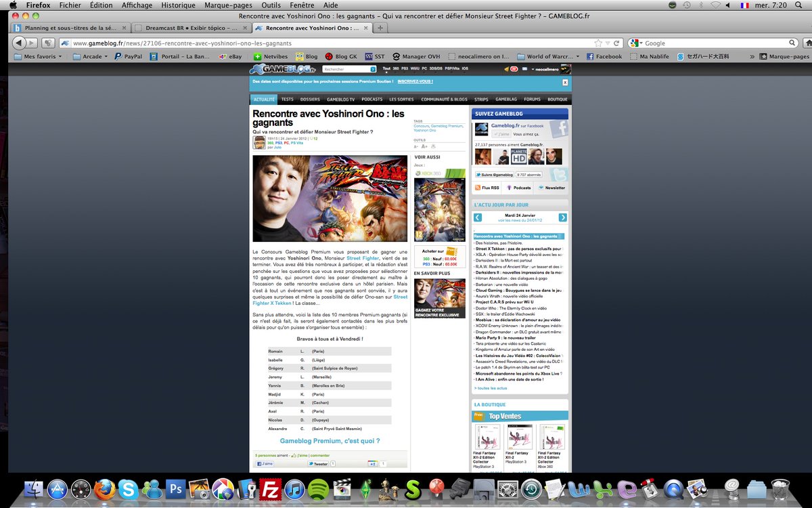The image size is (812, 508).
Task: Open Mes favoris bookmarks dropdown
Action: [x=38, y=57]
